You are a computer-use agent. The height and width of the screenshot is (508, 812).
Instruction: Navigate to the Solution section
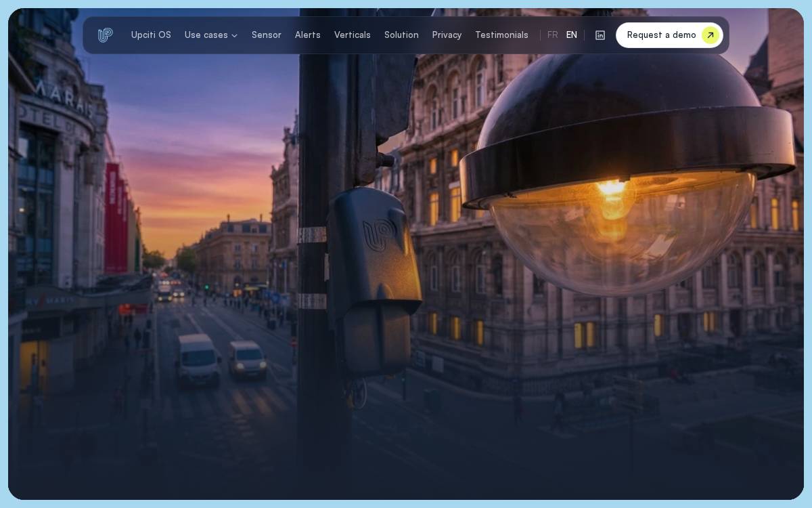[x=401, y=35]
